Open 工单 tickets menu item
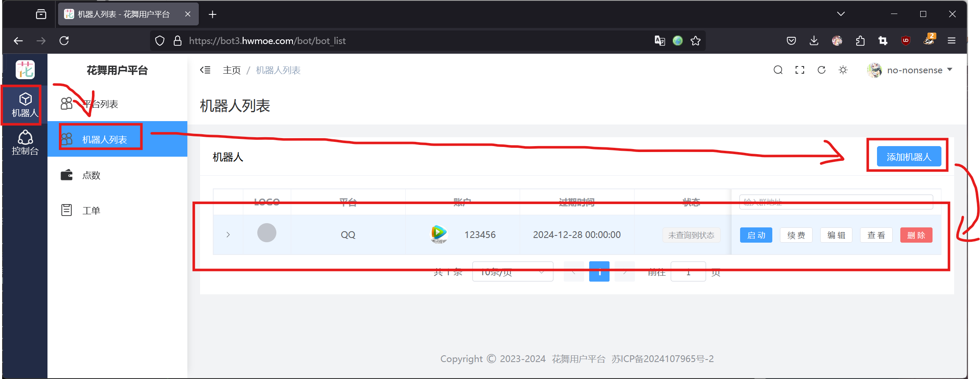 91,210
